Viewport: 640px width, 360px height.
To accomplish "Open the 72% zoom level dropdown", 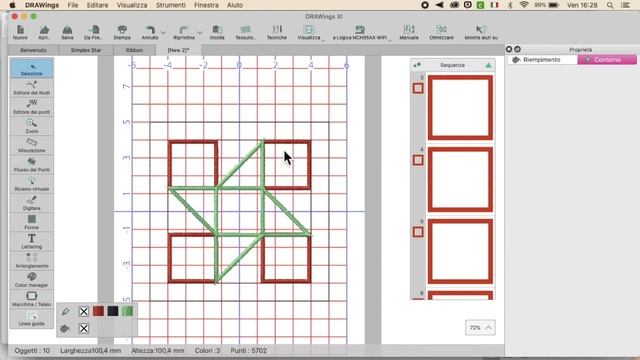I will pyautogui.click(x=480, y=327).
